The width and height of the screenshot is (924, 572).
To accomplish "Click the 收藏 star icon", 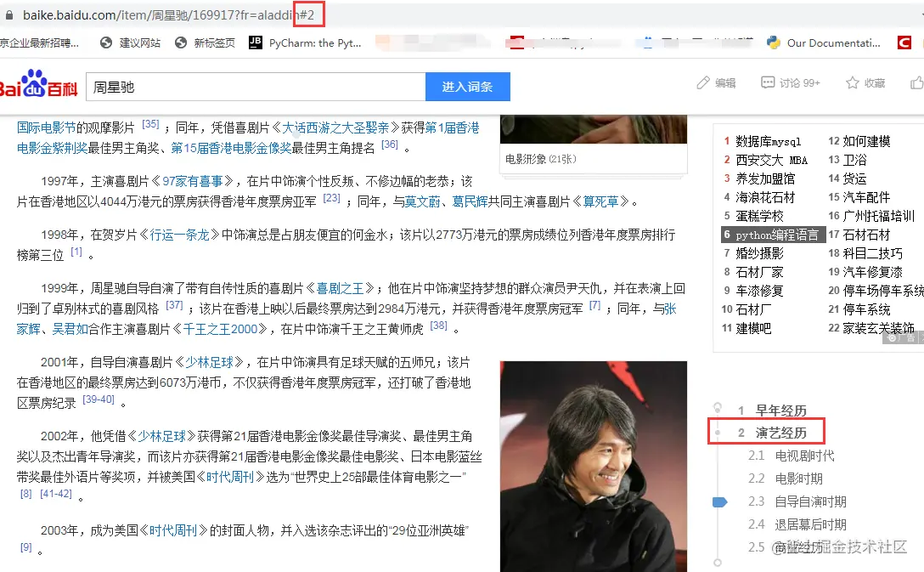I will point(852,82).
